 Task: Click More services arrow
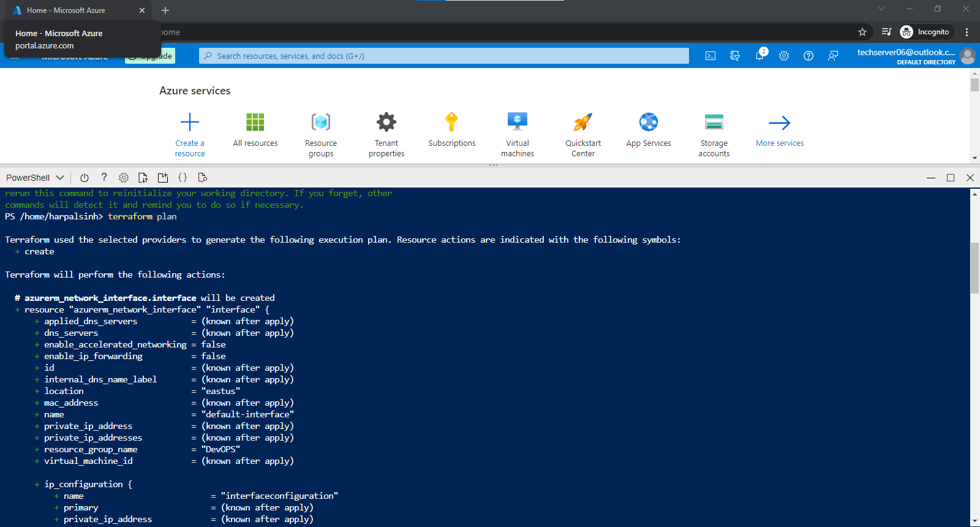(x=780, y=123)
